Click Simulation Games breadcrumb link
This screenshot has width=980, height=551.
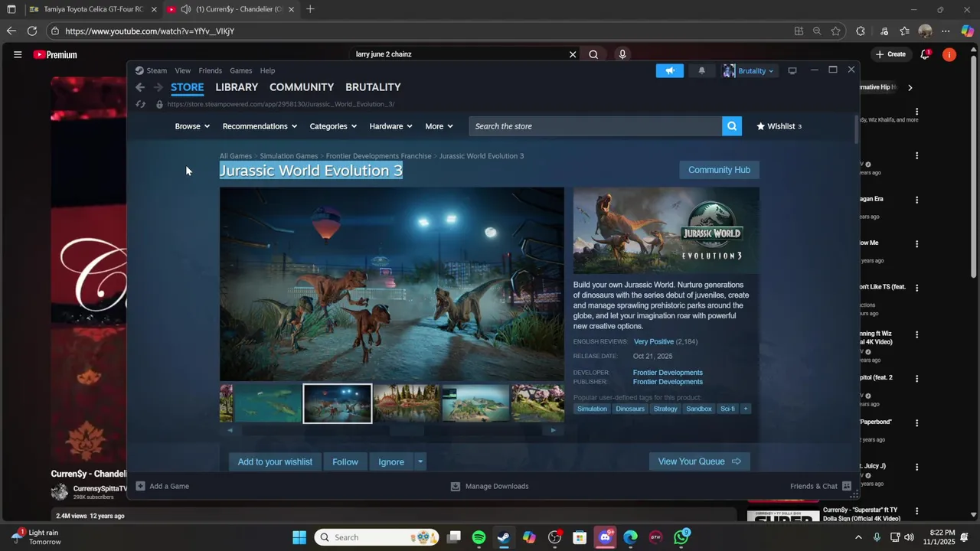pyautogui.click(x=289, y=156)
